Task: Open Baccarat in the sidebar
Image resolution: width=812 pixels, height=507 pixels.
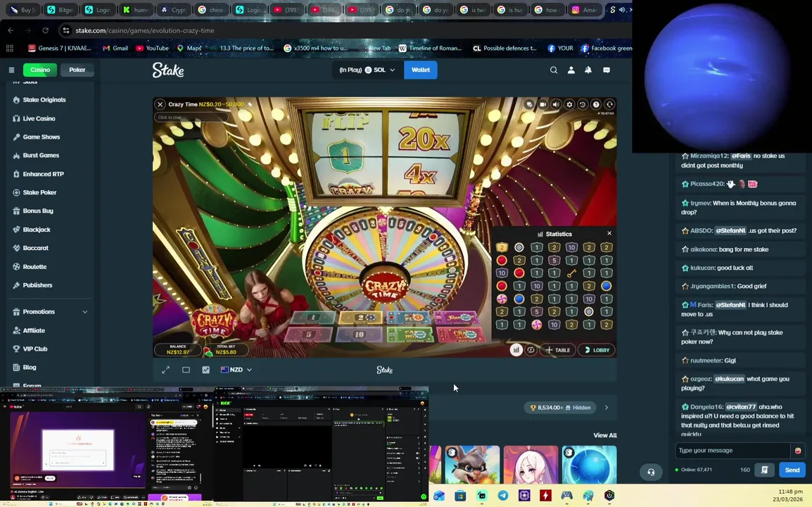Action: tap(35, 248)
